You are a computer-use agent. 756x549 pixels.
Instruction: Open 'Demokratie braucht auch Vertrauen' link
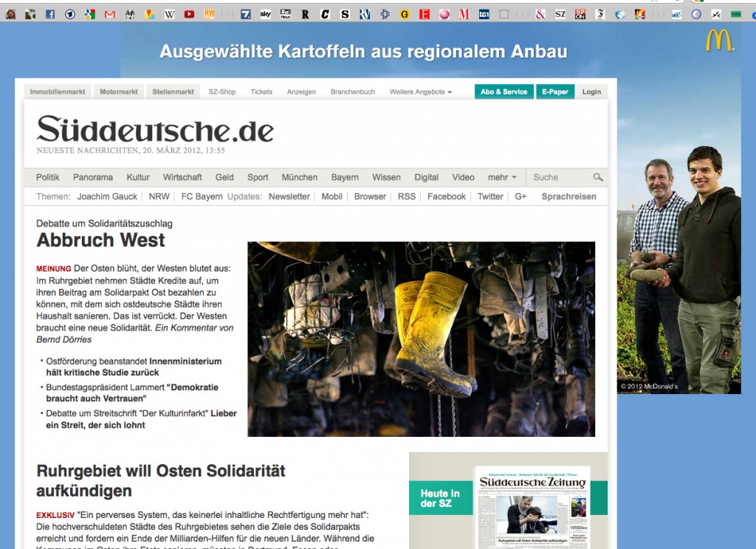tap(132, 393)
